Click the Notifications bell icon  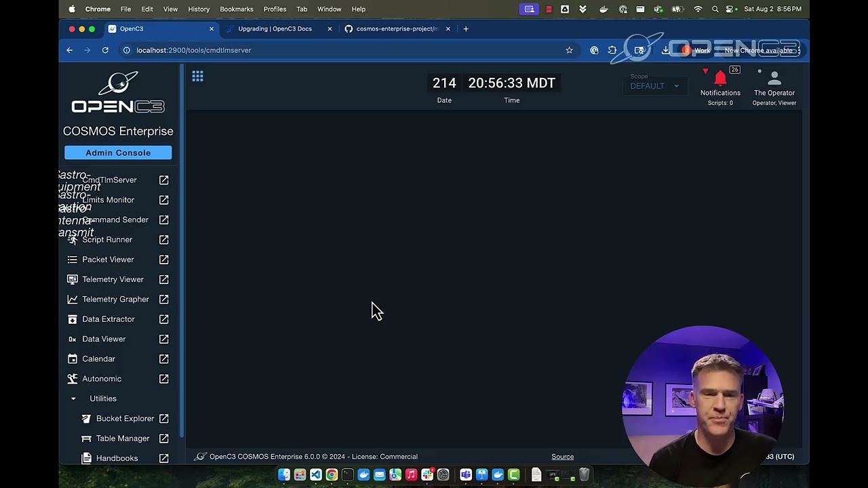pyautogui.click(x=720, y=79)
